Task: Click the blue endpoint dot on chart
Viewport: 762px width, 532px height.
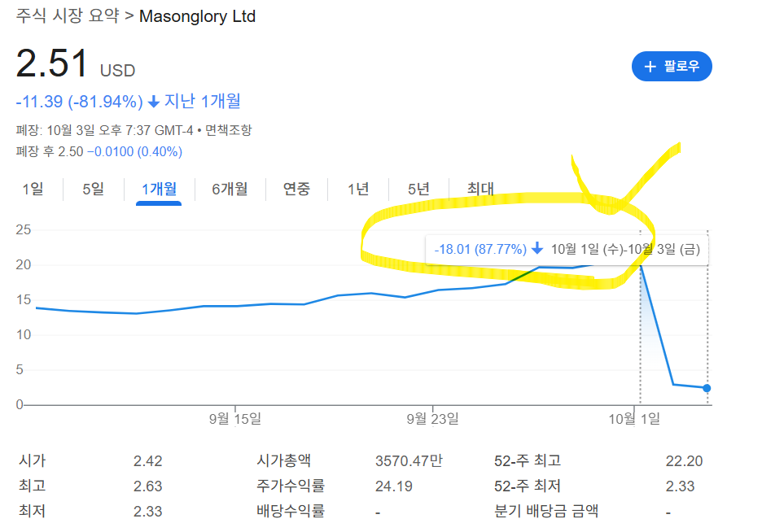Action: click(x=707, y=388)
